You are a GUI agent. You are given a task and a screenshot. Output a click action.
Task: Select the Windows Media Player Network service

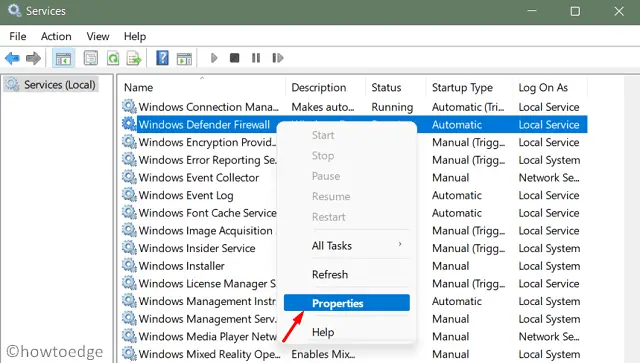(207, 336)
